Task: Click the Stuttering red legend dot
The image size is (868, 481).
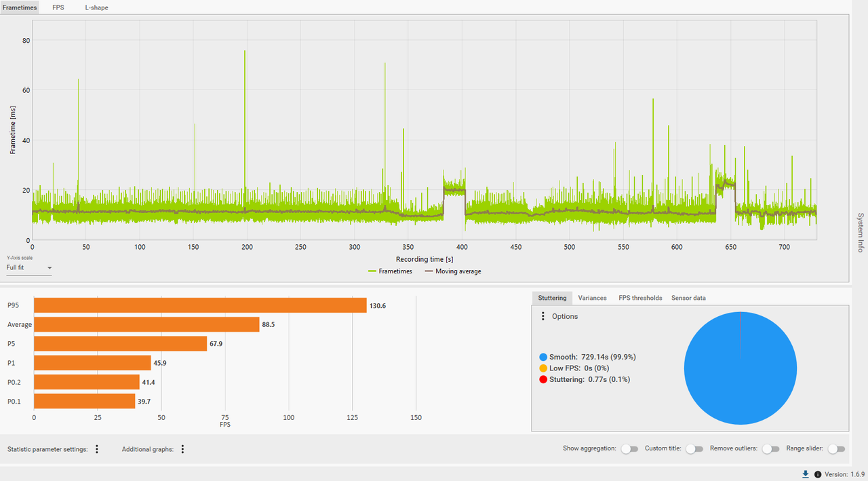Action: pos(543,379)
